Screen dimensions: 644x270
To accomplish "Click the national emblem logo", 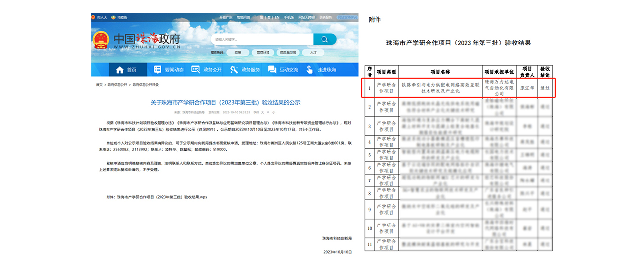I will tap(101, 40).
